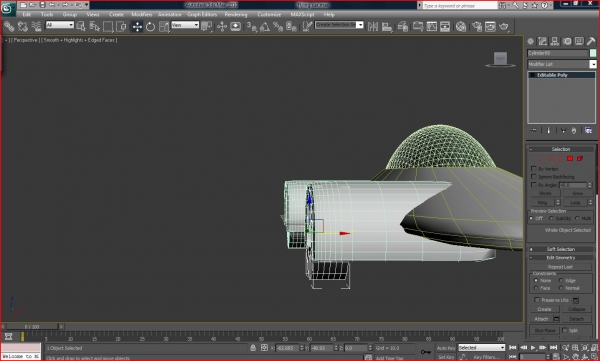Click the Align tool icon
This screenshot has width=600, height=361.
pos(387,26)
